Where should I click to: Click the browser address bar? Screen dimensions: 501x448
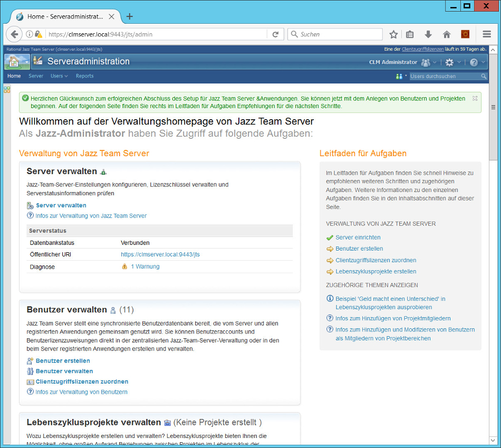tap(156, 34)
